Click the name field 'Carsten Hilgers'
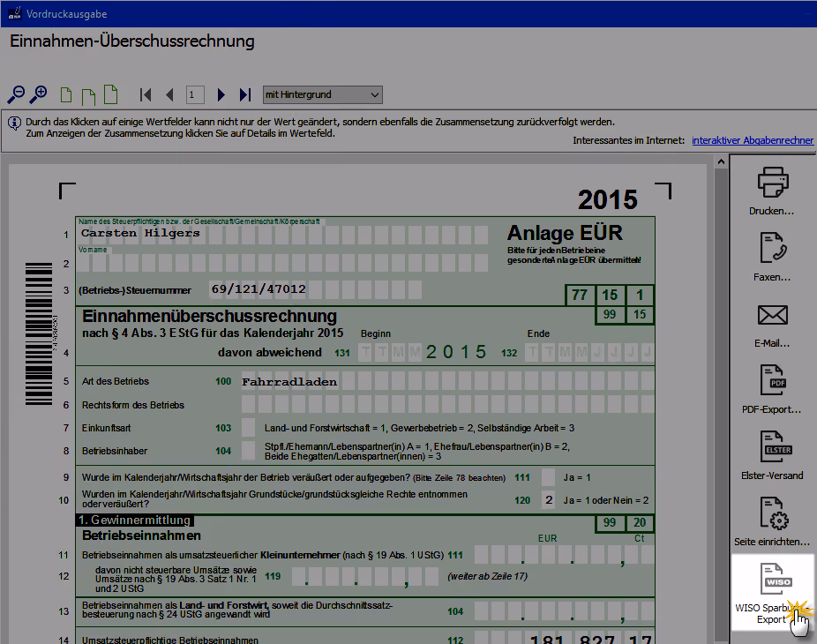Screen dimensions: 817x644 [283, 234]
